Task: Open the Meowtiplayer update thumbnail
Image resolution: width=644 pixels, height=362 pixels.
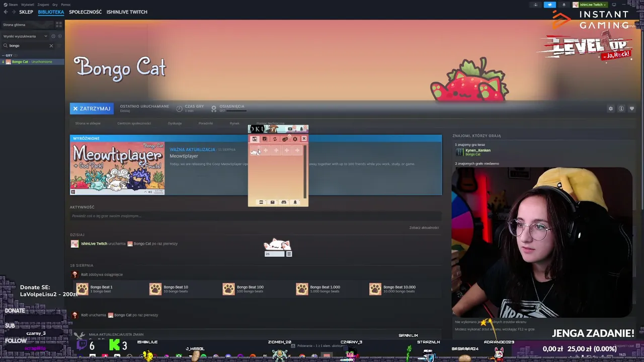Action: pyautogui.click(x=117, y=168)
